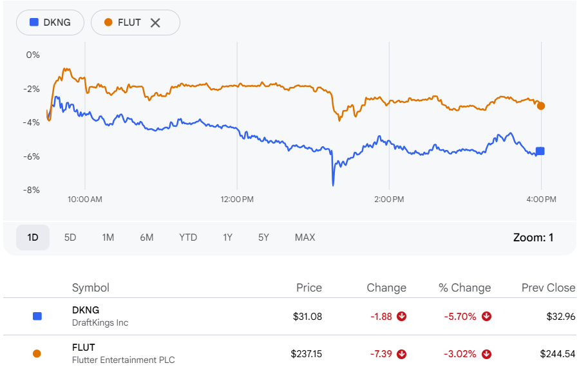Select the 6M time range
The width and height of the screenshot is (588, 381).
(146, 237)
